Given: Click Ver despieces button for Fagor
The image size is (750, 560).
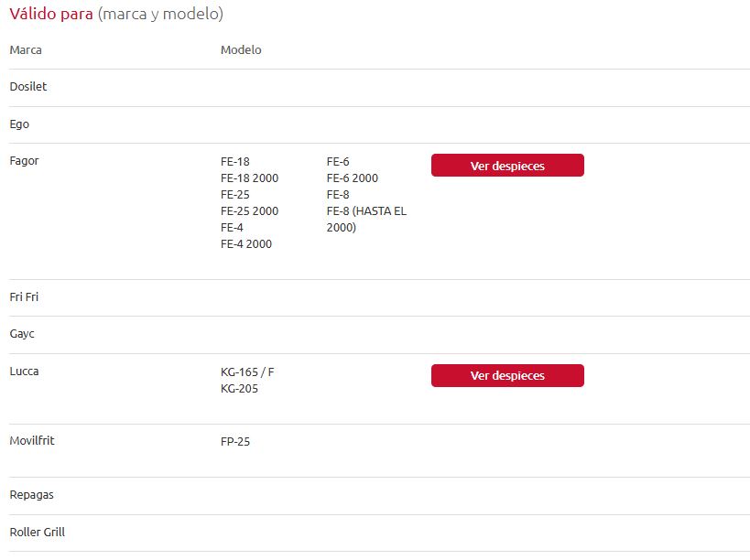Looking at the screenshot, I should (x=506, y=166).
